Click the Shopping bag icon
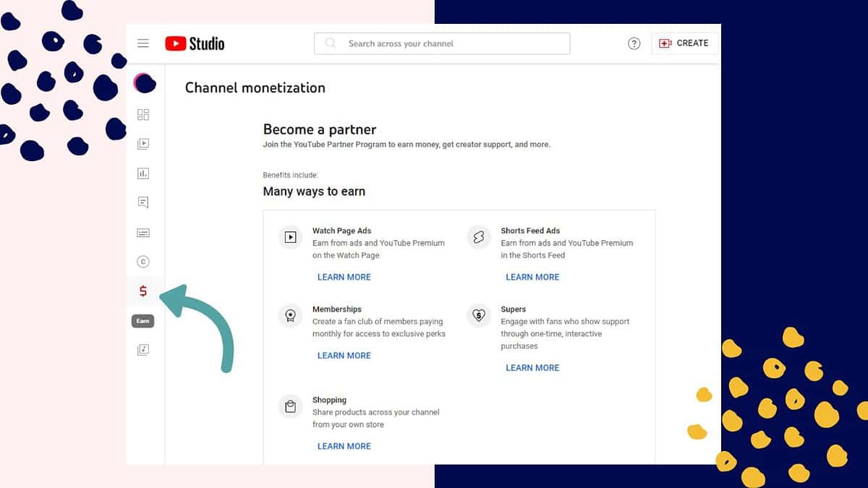 [291, 406]
